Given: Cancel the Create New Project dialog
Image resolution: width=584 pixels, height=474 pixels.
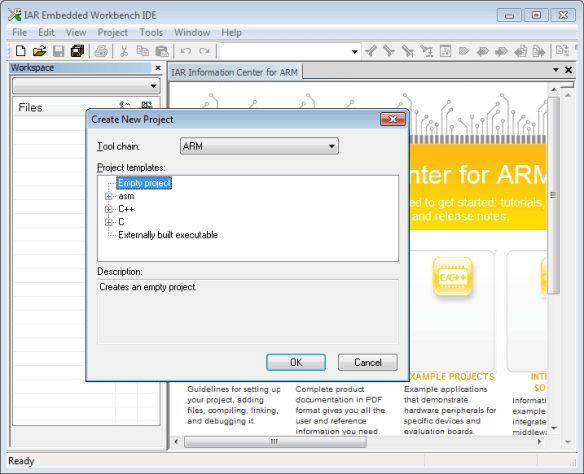Looking at the screenshot, I should [368, 362].
